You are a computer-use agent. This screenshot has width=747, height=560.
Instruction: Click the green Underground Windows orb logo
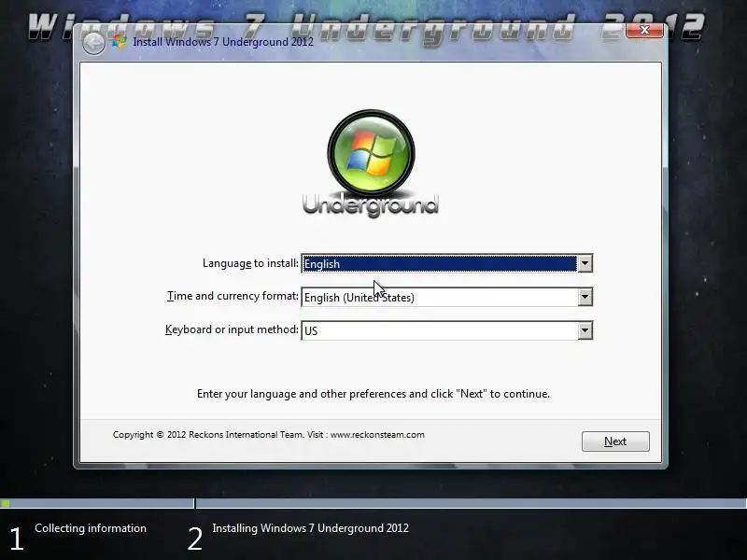[371, 153]
